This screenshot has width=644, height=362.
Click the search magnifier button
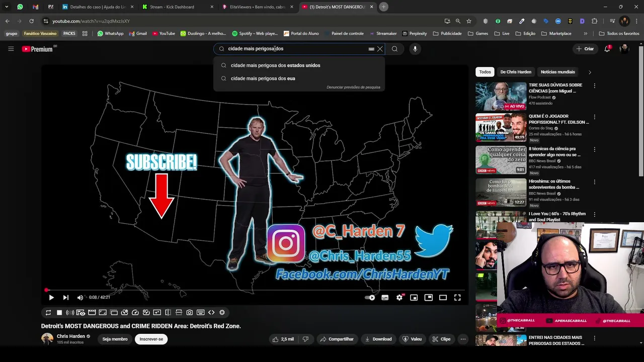click(x=395, y=49)
